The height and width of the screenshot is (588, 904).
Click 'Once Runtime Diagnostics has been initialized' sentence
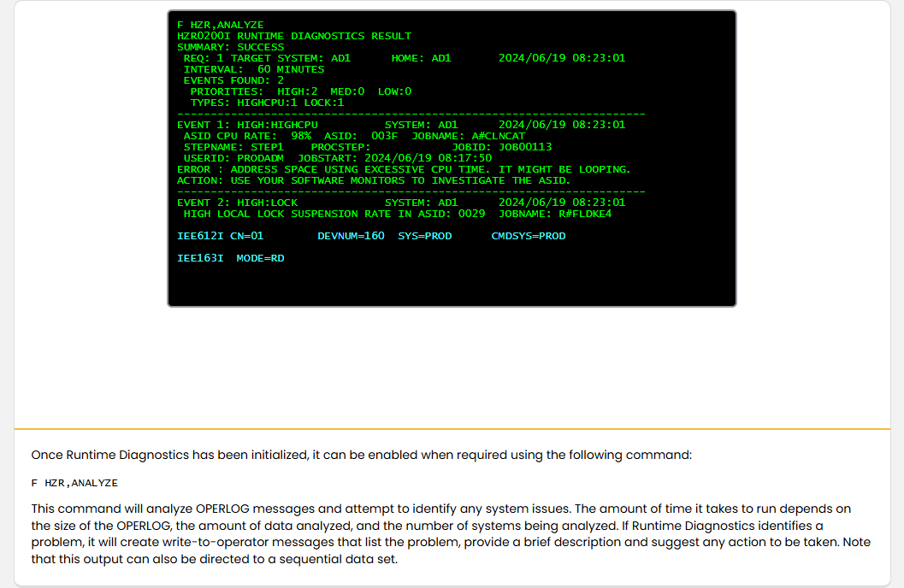(362, 455)
